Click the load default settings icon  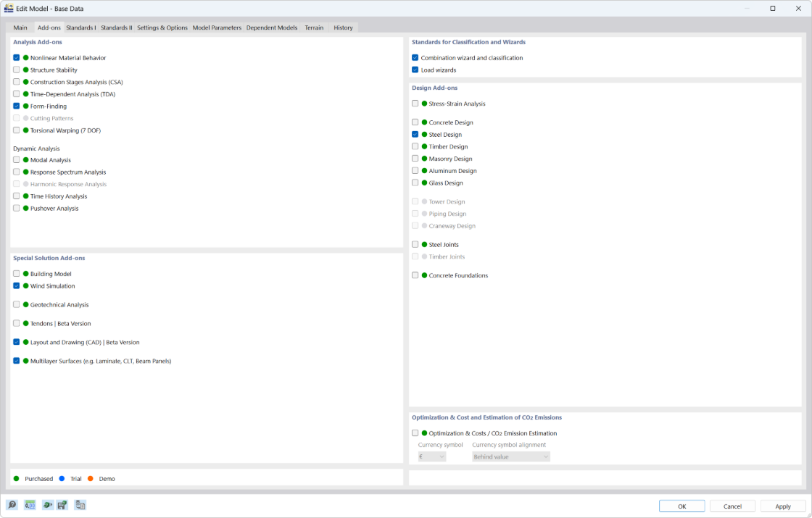[48, 505]
